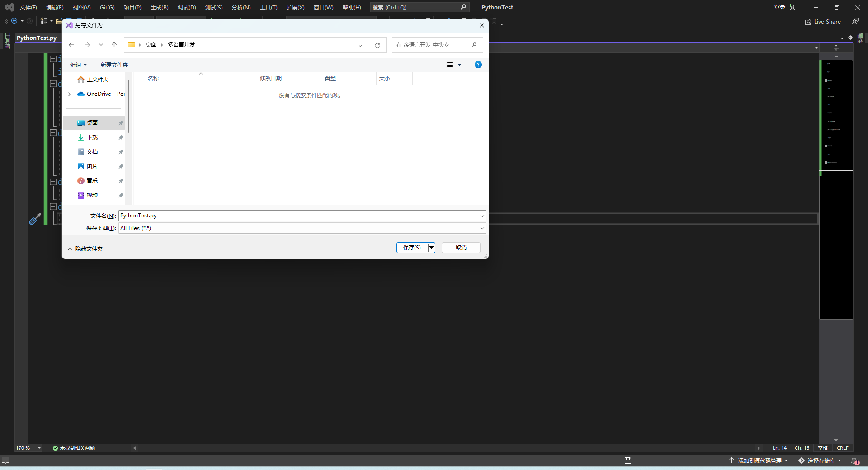
Task: Click the CRLF line ending indicator
Action: (843, 448)
